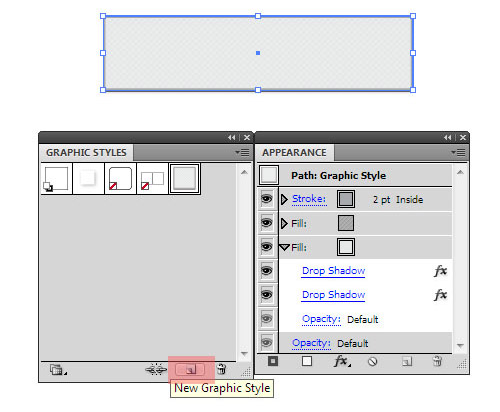
Task: Open first Drop Shadow effect settings
Action: click(x=333, y=271)
